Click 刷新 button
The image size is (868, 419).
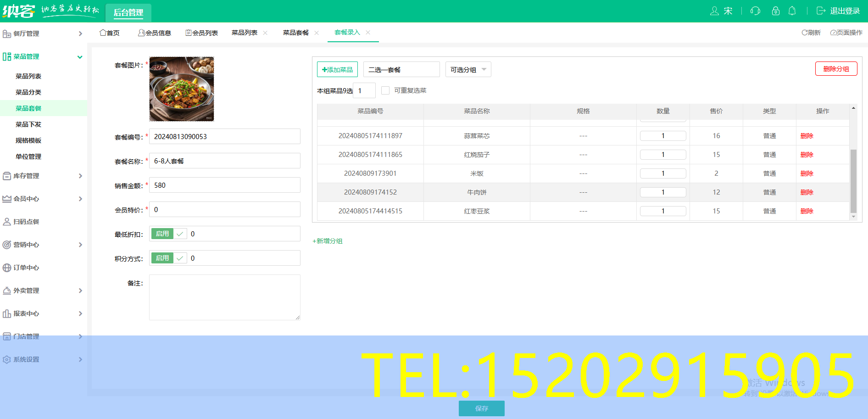coord(811,33)
